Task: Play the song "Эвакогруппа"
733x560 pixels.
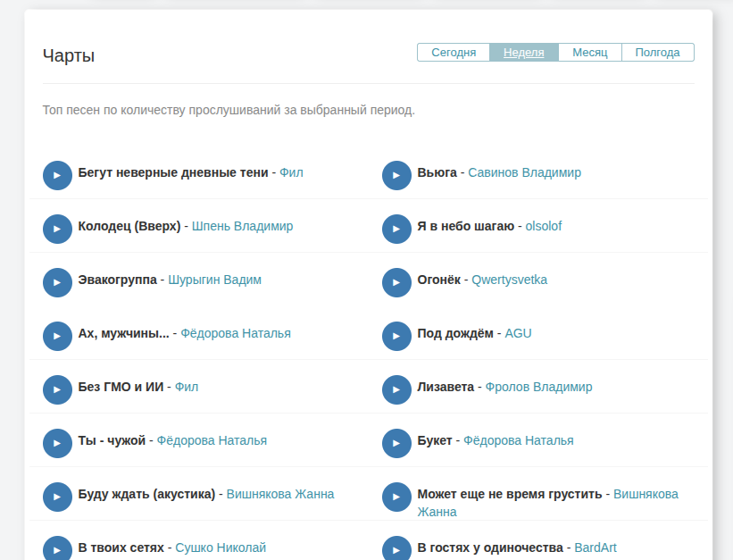Action: [57, 282]
